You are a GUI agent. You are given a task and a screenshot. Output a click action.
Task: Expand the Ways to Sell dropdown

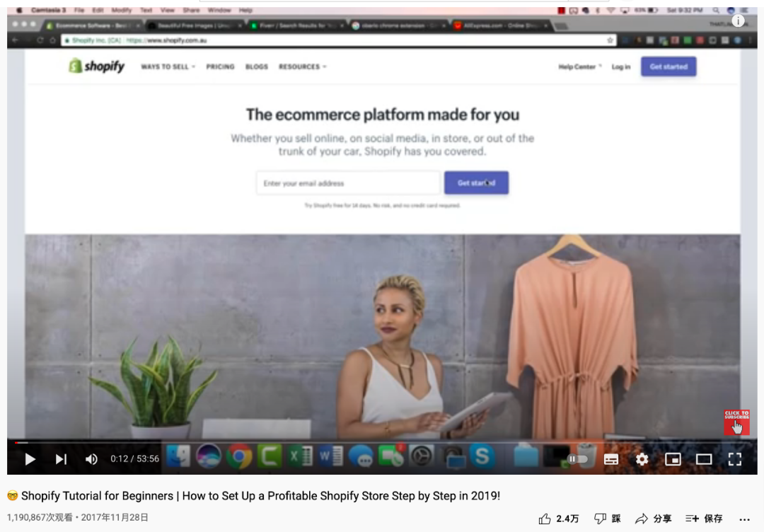(x=168, y=66)
